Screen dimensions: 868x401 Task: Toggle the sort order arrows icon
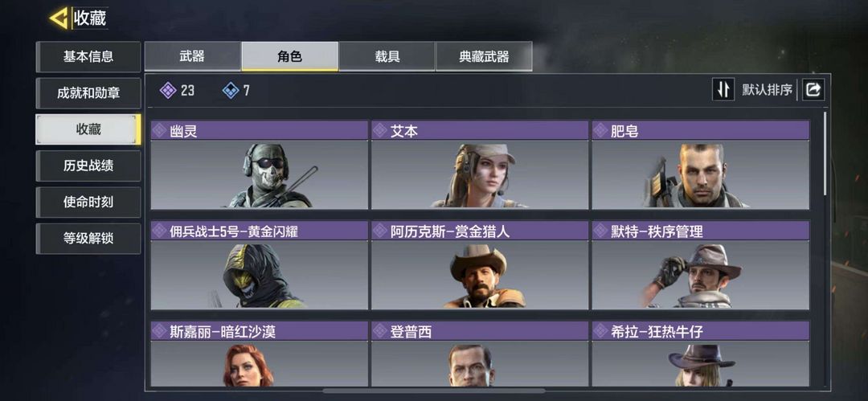[x=723, y=90]
